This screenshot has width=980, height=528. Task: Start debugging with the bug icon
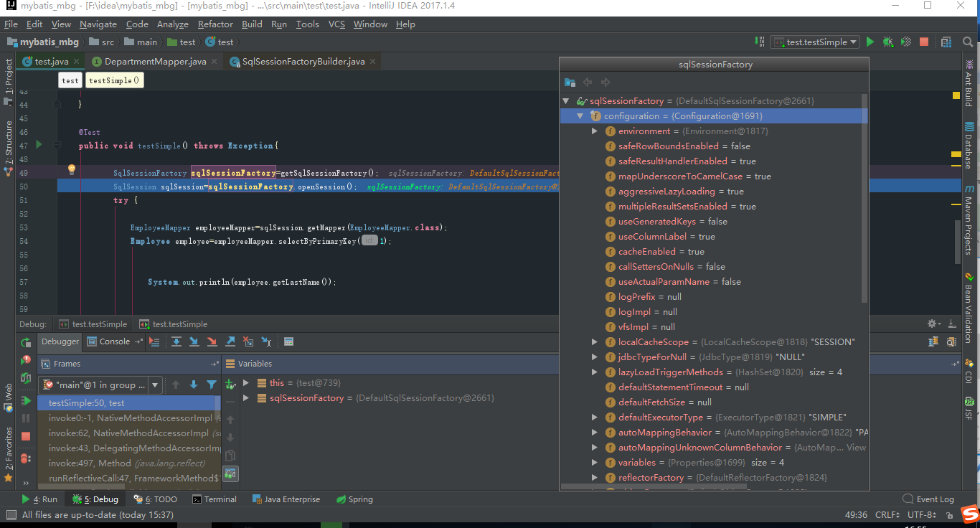pyautogui.click(x=888, y=42)
